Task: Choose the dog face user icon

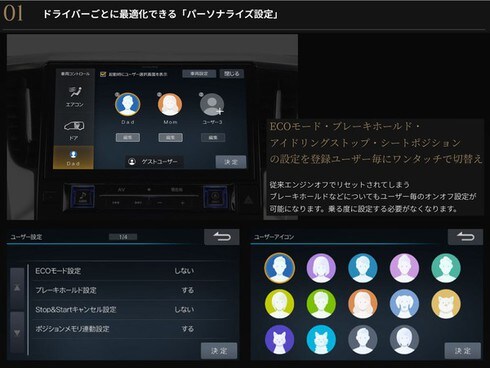Action: (x=404, y=304)
